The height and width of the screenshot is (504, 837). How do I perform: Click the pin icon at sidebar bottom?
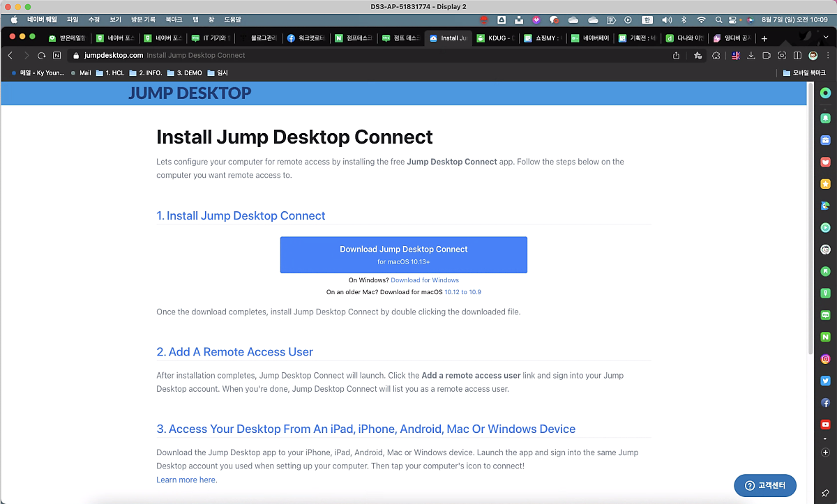pyautogui.click(x=825, y=493)
